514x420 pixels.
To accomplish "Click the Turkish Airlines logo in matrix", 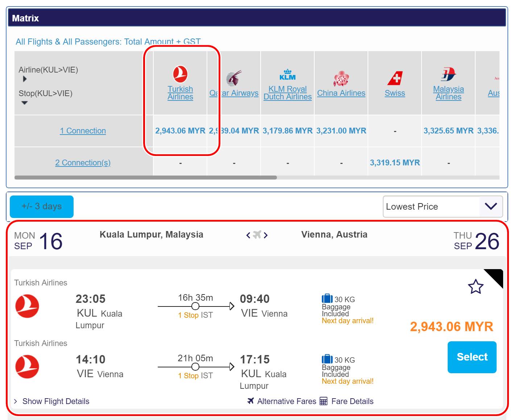I will [180, 74].
